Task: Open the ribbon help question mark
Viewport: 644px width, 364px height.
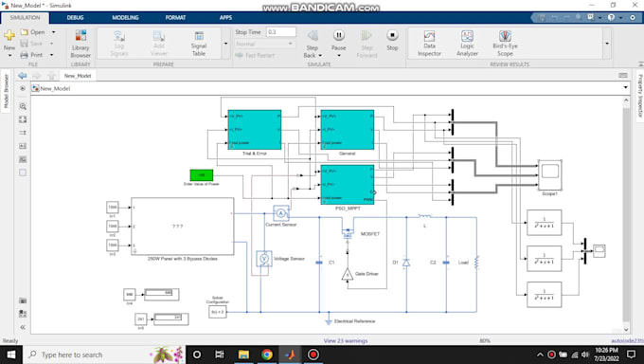Action: 611,18
